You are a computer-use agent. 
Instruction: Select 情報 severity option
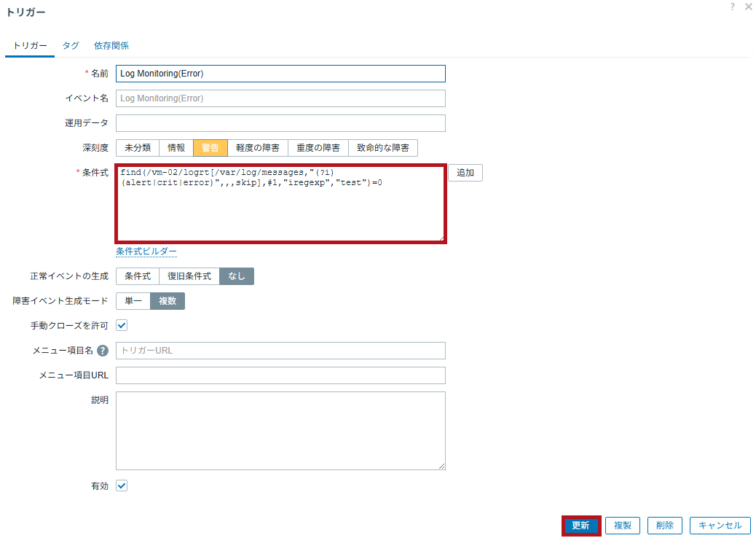pyautogui.click(x=176, y=148)
